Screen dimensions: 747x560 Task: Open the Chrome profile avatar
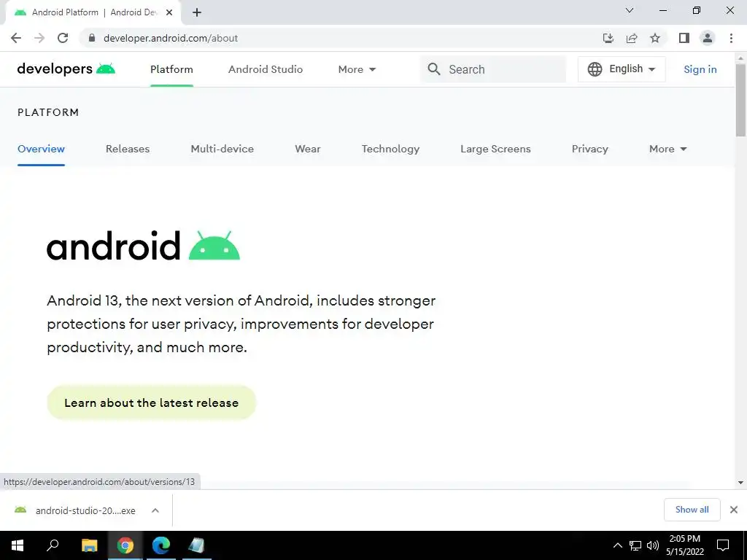click(x=708, y=38)
